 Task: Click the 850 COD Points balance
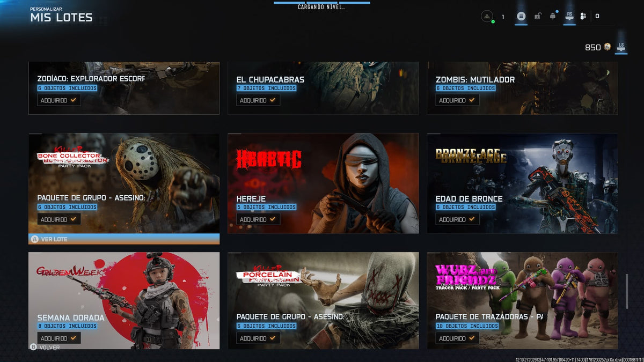click(x=592, y=47)
